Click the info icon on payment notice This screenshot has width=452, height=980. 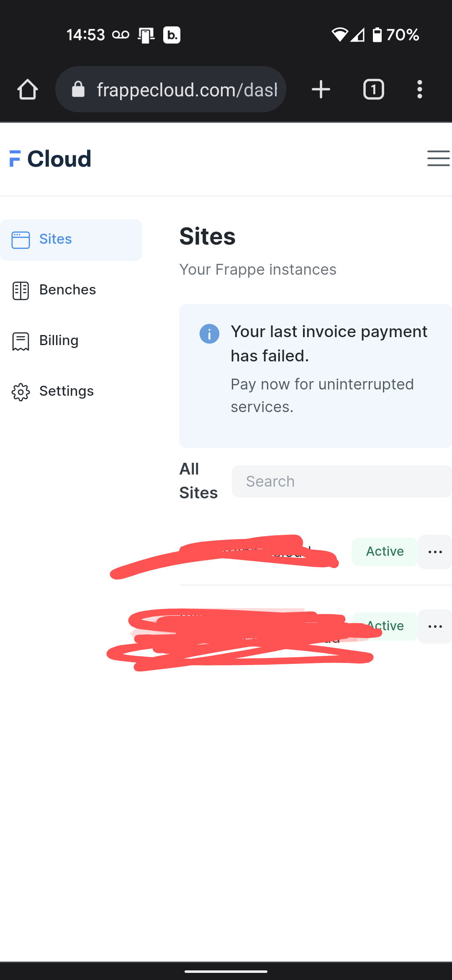(x=209, y=334)
